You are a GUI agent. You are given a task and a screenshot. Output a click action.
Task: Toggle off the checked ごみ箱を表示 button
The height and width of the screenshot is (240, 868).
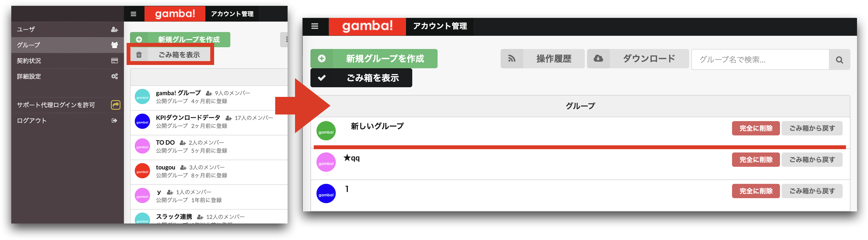(x=361, y=78)
